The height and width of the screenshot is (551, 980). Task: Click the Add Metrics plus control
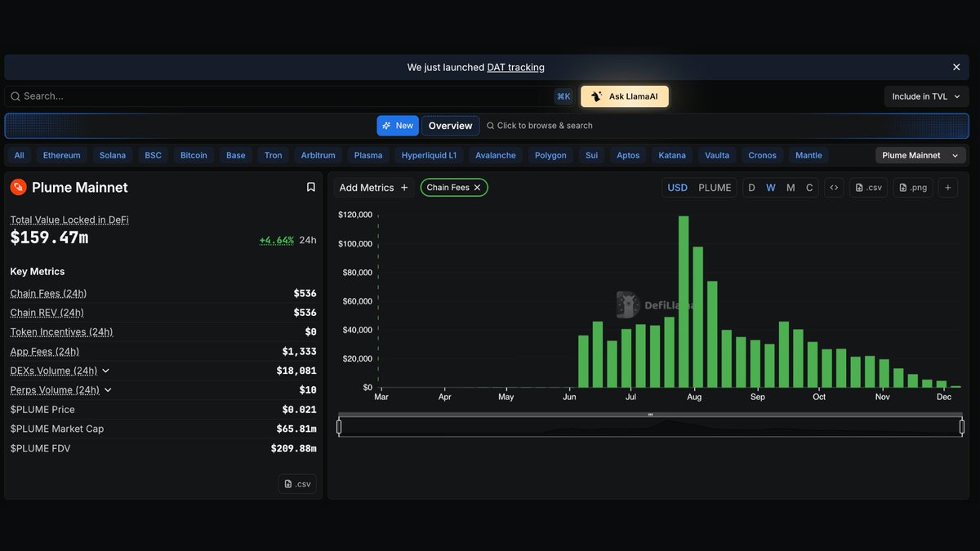pyautogui.click(x=403, y=187)
